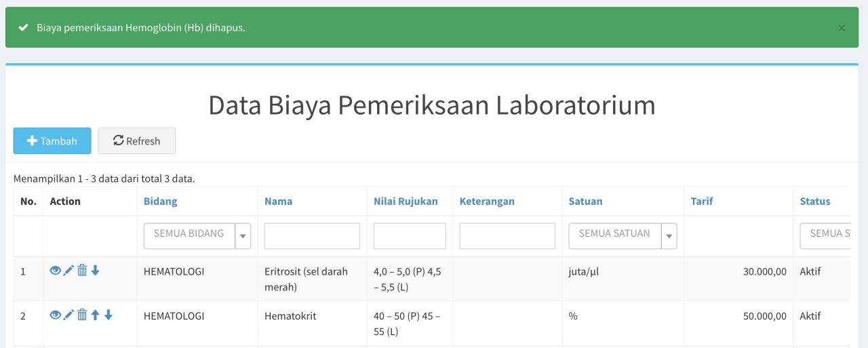
Task: Sort table by Nama column
Action: (278, 201)
